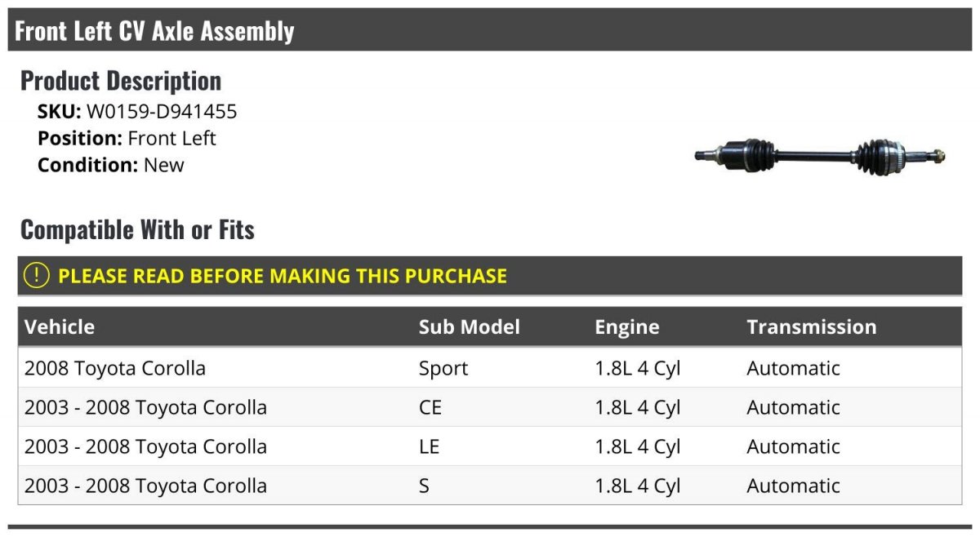Click the Condition: New text
This screenshot has width=980, height=537.
tap(111, 165)
